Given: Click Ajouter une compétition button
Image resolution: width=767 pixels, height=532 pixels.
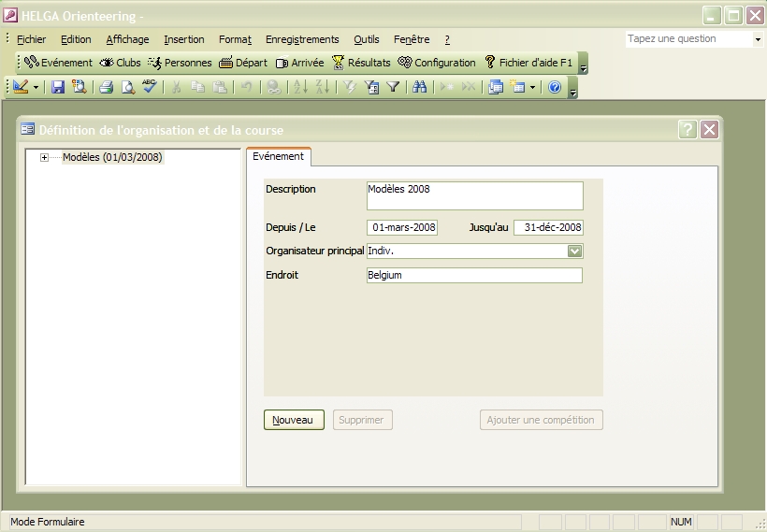Looking at the screenshot, I should pos(541,420).
